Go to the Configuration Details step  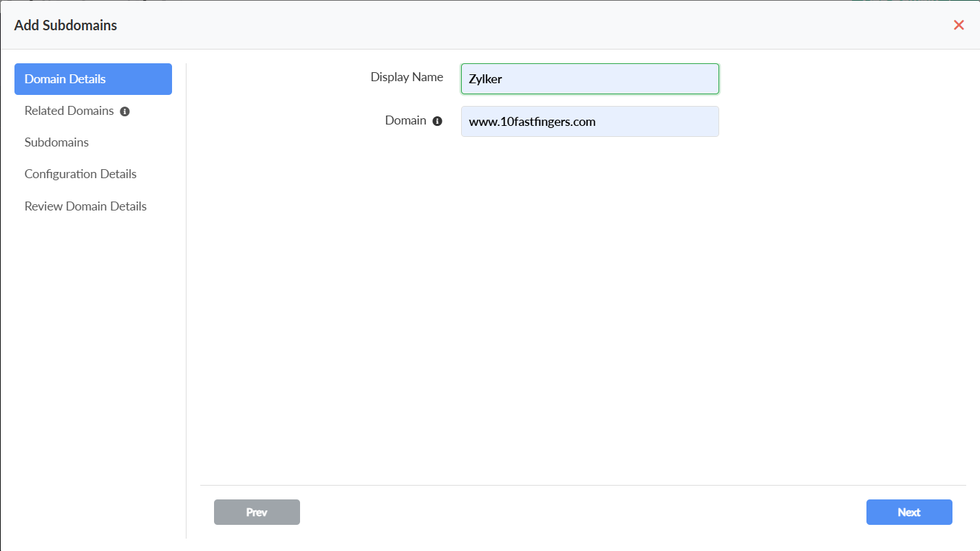click(x=81, y=174)
